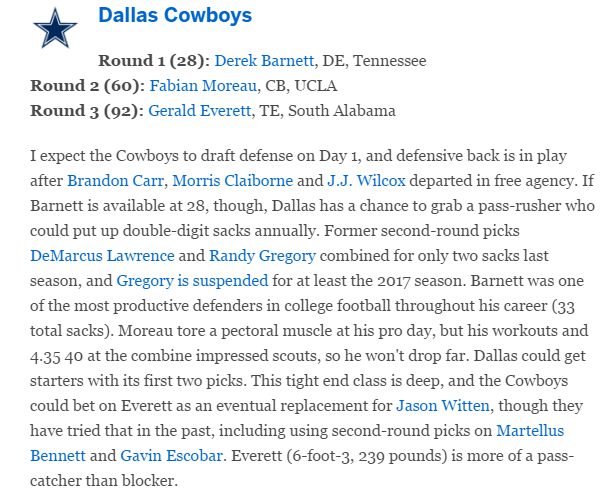The height and width of the screenshot is (497, 614).
Task: Follow the Morris Claiborne link
Action: 233,181
